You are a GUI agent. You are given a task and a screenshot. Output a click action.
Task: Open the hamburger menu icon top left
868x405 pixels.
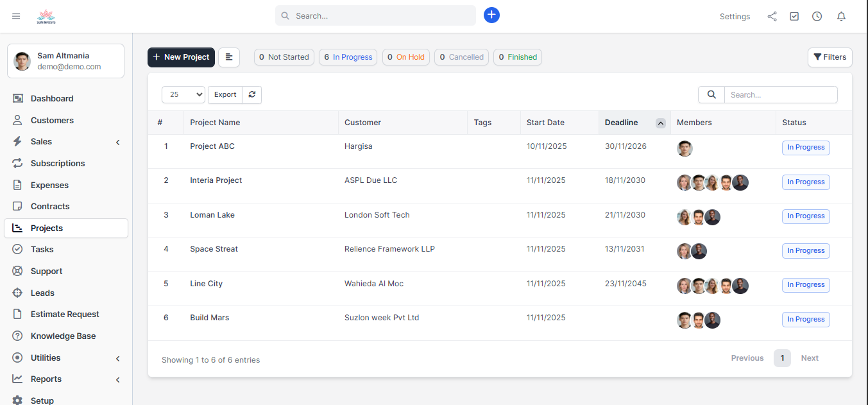16,16
